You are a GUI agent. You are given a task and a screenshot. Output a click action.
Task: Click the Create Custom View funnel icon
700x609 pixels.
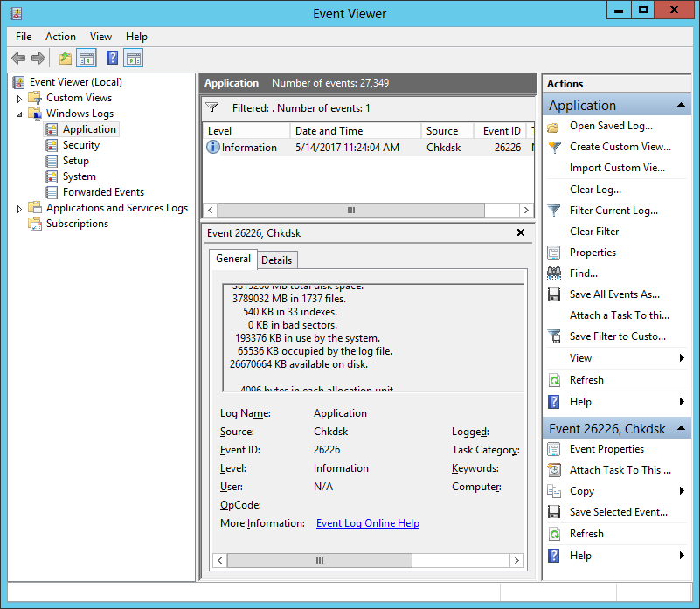point(554,147)
